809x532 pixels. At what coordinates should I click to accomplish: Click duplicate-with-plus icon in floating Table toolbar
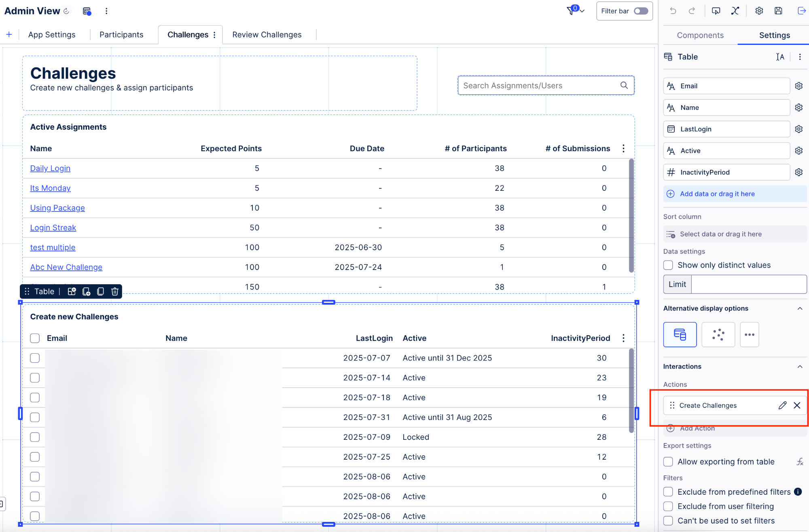tap(86, 291)
